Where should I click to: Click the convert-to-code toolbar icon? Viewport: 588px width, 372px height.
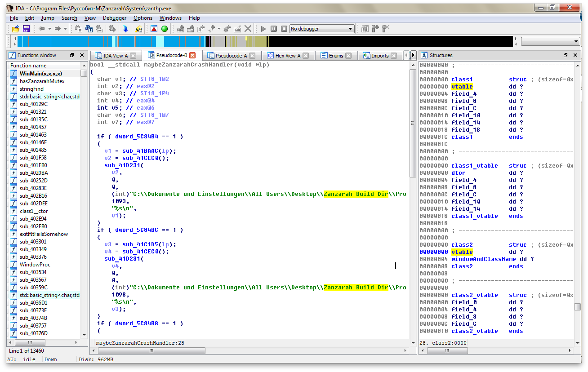[181, 29]
